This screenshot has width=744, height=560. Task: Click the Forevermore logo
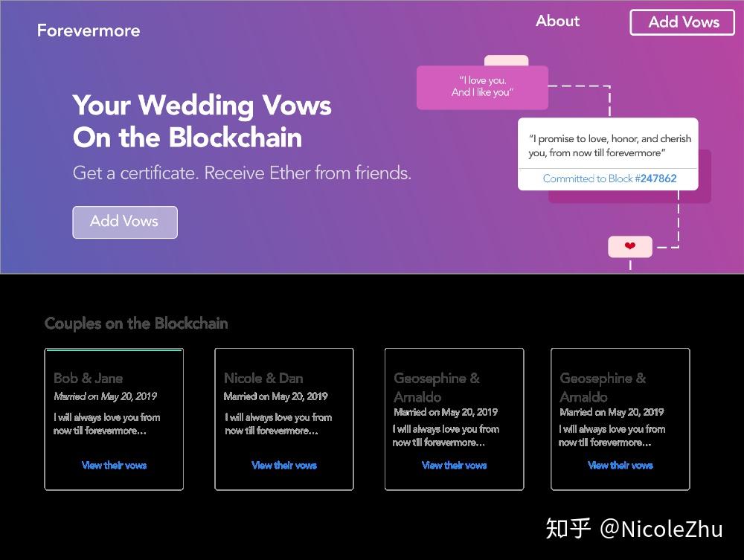(89, 30)
